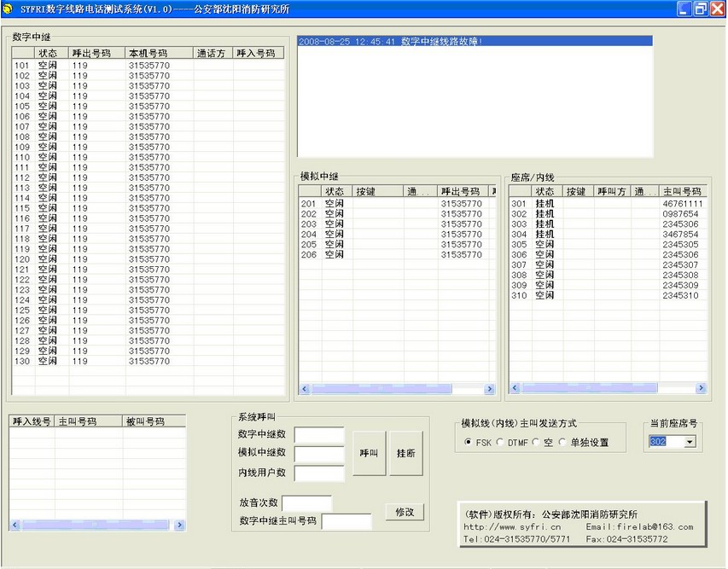Select row 203 in 模拟中继 list

click(x=398, y=224)
